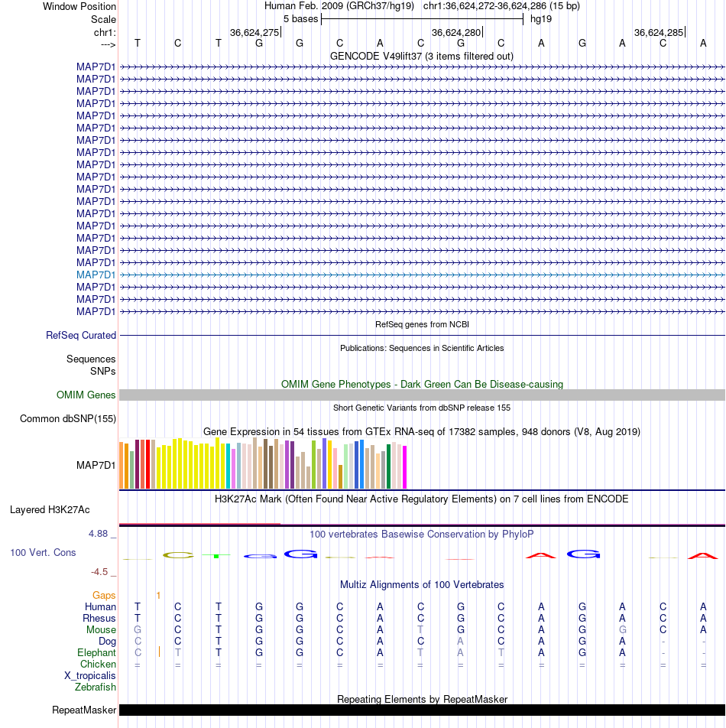
Task: Click 'Publications: Sequences in Scientific Articles' title
Action: pos(422,348)
